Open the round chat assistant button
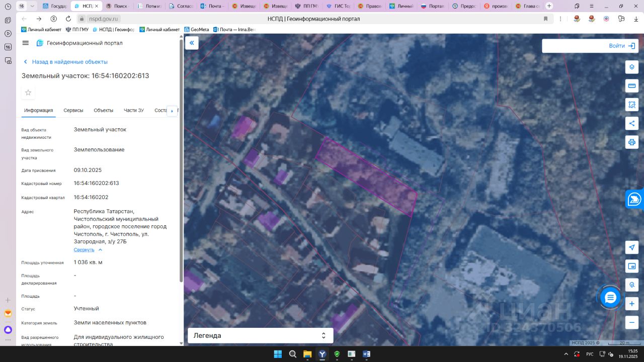The height and width of the screenshot is (362, 644). pyautogui.click(x=610, y=298)
